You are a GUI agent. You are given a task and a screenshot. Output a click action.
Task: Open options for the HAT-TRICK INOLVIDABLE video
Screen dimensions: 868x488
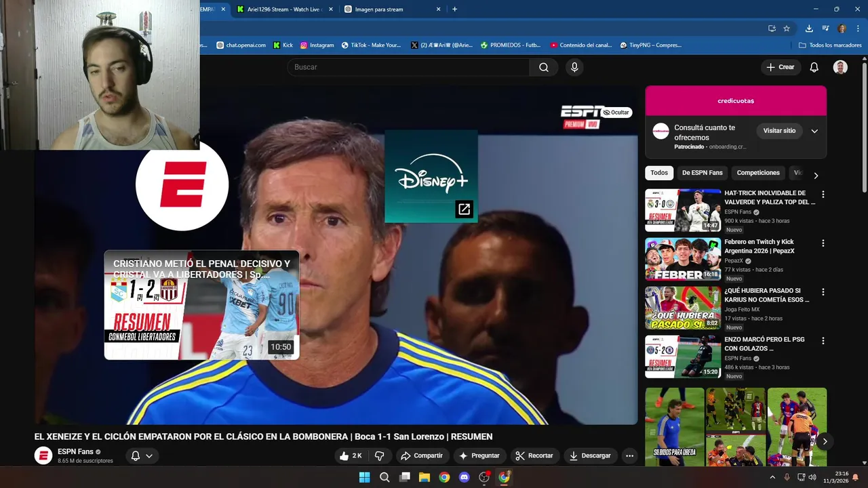pos(823,195)
